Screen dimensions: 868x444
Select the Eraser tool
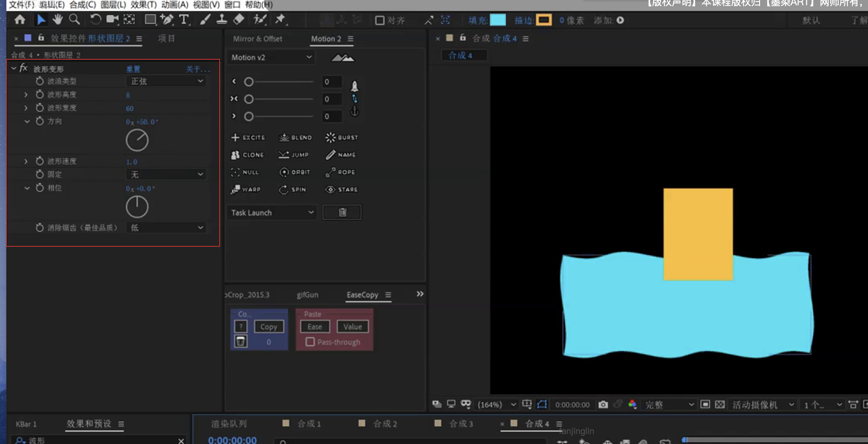coord(239,19)
